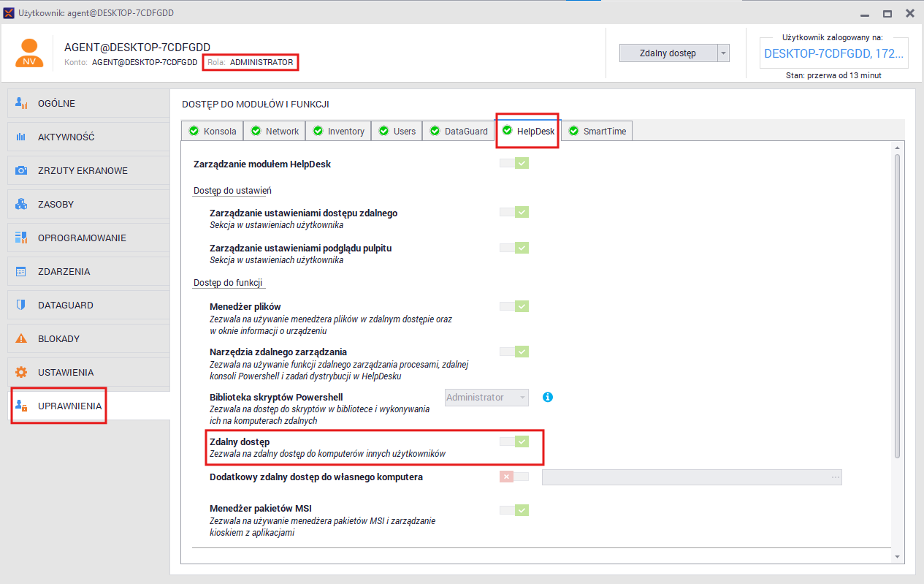
Task: Expand the Zdalny dostęp dropdown arrow
Action: pos(723,53)
